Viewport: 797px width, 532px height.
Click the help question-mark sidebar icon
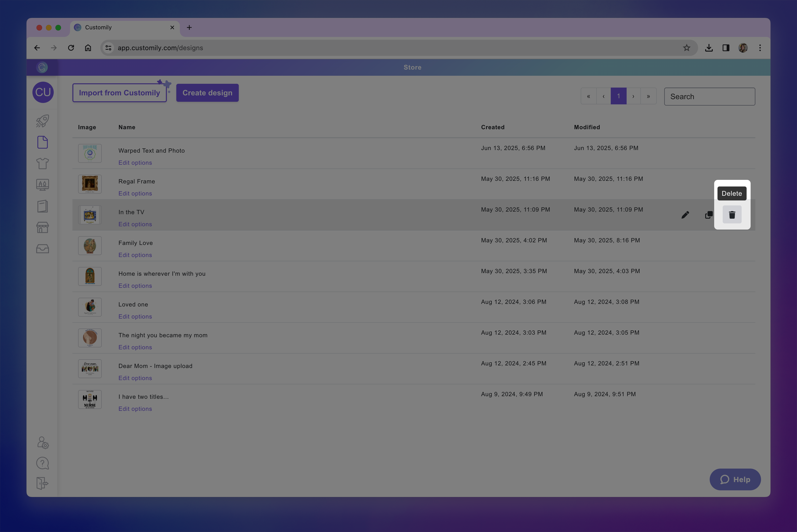pyautogui.click(x=42, y=463)
